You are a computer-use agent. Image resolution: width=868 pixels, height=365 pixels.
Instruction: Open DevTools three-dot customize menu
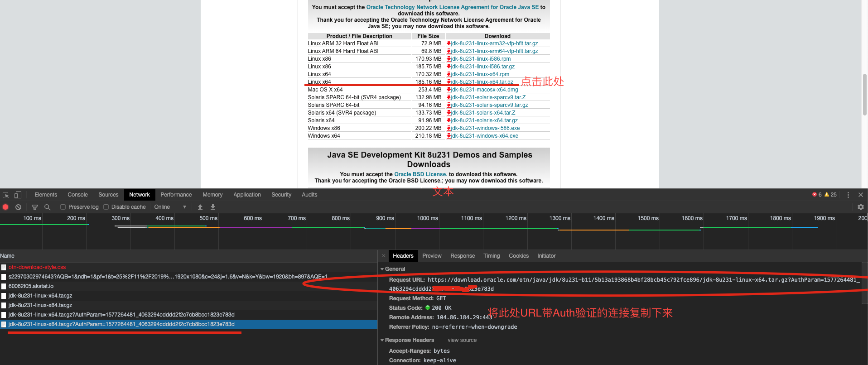click(x=848, y=195)
